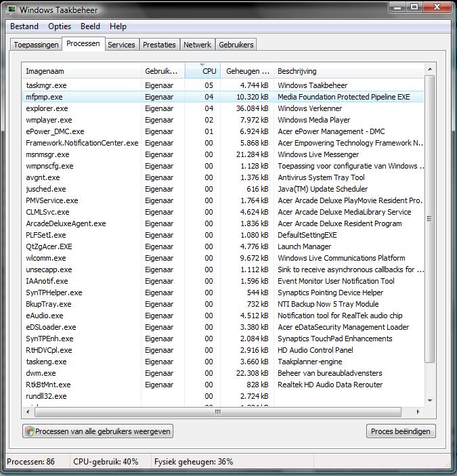Select the Processen tab
Image resolution: width=457 pixels, height=476 pixels.
coord(83,44)
